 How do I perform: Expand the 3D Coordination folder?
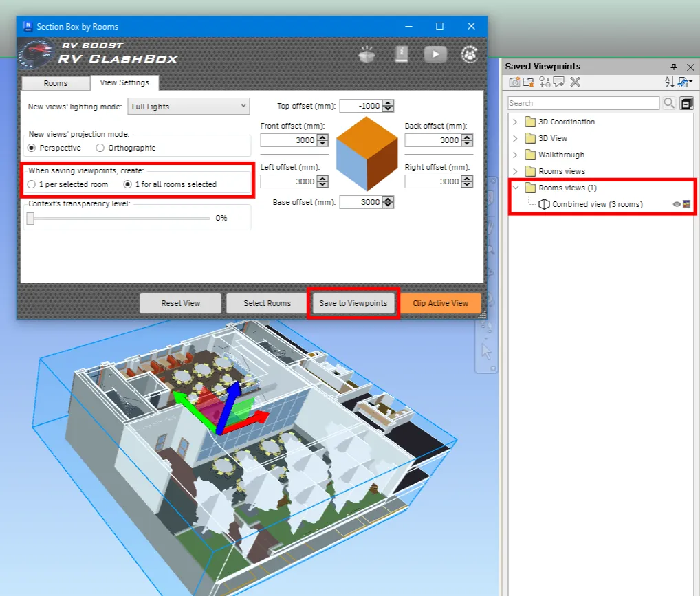point(515,122)
